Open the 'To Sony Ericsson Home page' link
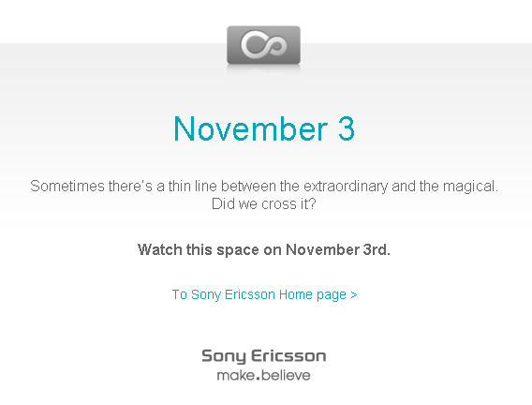Viewport: 532px width, 405px height. point(265,294)
